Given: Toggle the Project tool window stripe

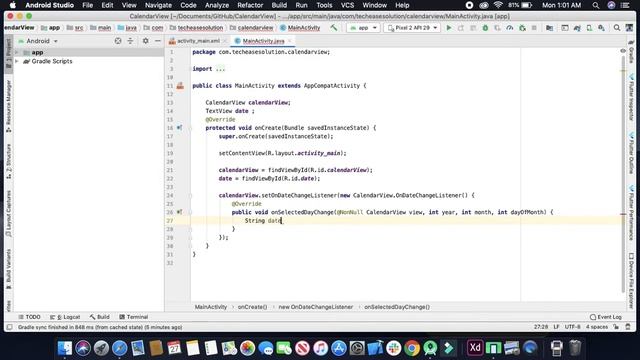Looking at the screenshot, I should [9, 54].
